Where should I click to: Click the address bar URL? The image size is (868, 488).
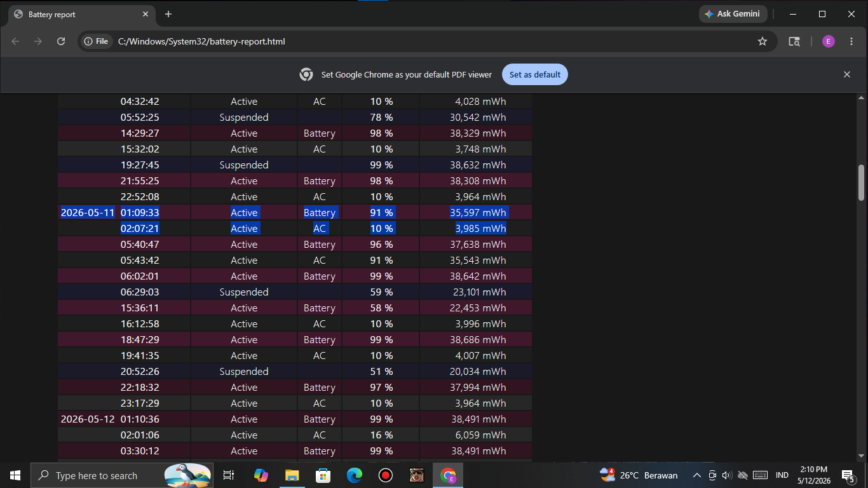click(201, 41)
